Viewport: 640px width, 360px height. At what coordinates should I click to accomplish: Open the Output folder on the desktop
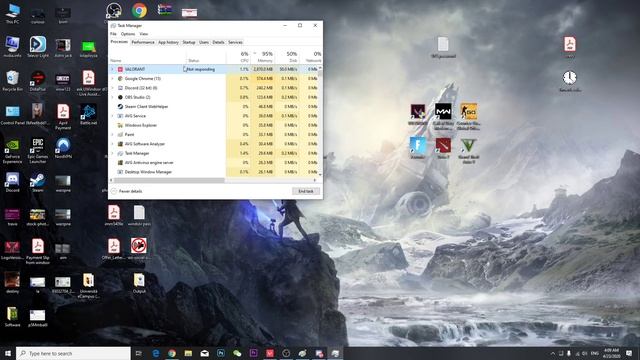click(x=139, y=283)
